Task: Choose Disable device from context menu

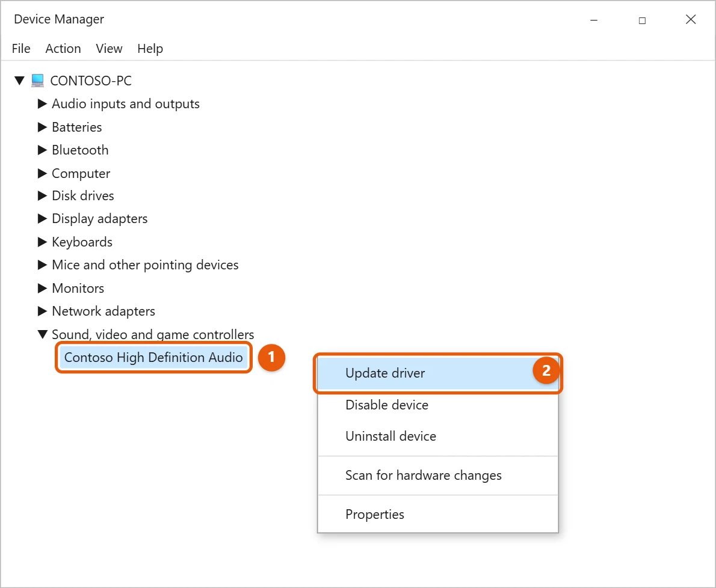Action: (x=437, y=405)
